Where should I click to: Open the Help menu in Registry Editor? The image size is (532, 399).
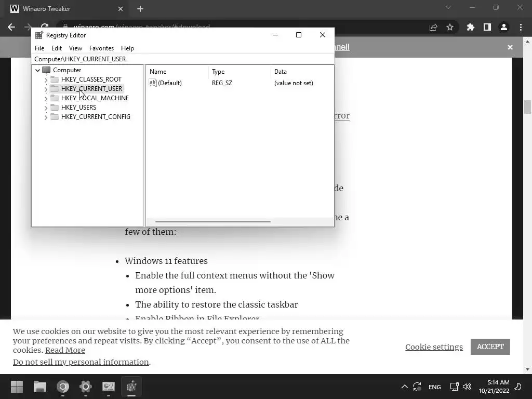(x=127, y=48)
